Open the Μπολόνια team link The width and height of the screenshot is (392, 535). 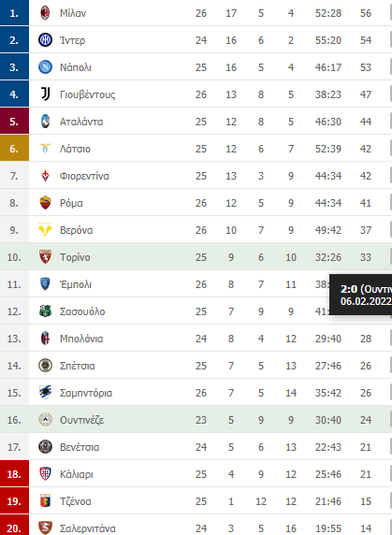[x=81, y=339]
